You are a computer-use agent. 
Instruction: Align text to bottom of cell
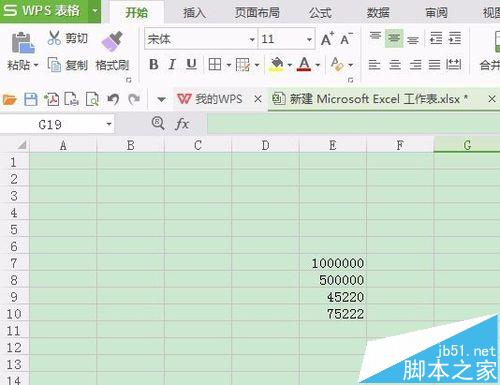(x=413, y=39)
